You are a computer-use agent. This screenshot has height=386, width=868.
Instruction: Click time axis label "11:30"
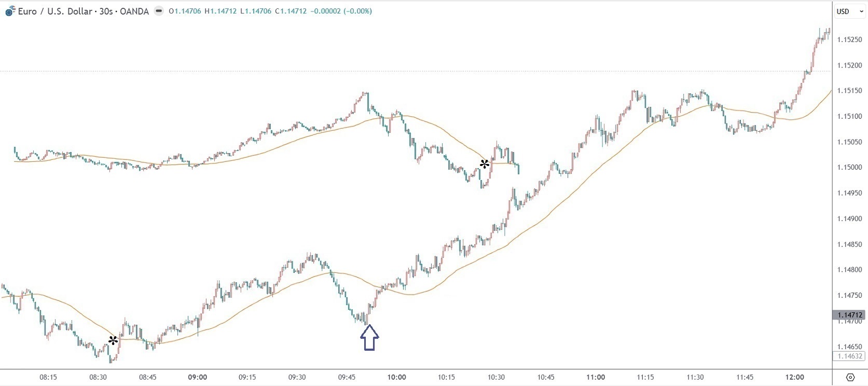coord(696,377)
